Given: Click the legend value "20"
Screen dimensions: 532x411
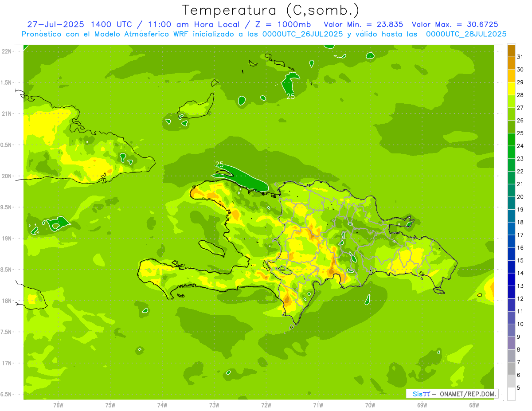Looking at the screenshot, I should click(x=520, y=196).
